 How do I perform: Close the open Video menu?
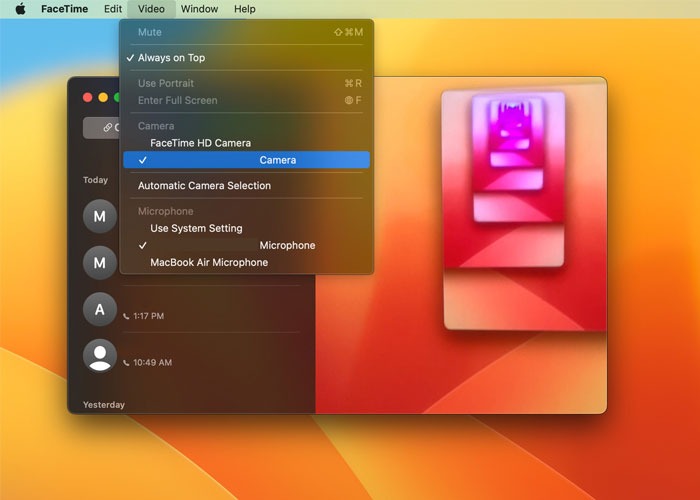coord(151,8)
